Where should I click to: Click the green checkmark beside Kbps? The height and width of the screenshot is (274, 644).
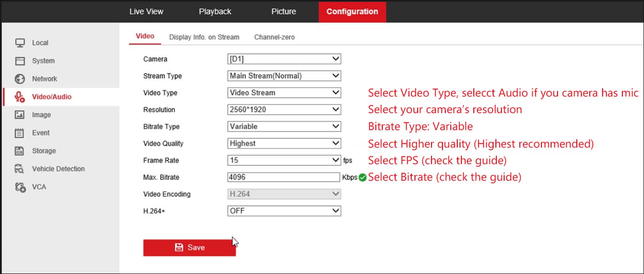362,177
